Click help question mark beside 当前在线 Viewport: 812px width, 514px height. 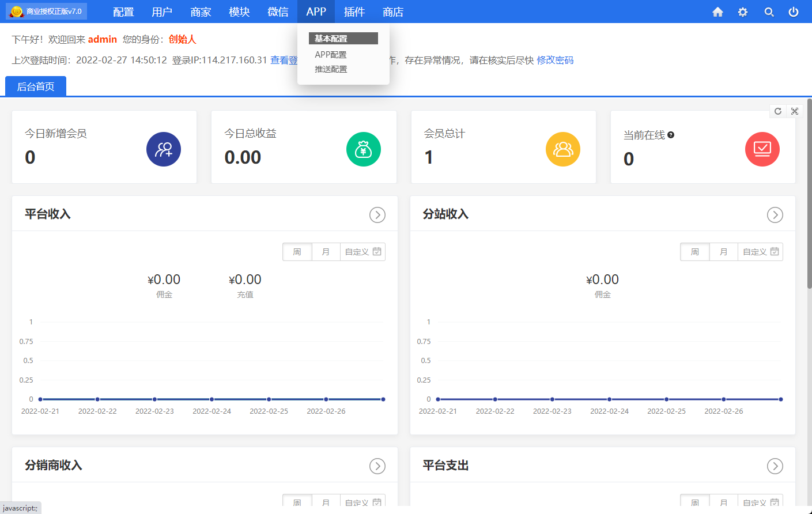pos(671,135)
